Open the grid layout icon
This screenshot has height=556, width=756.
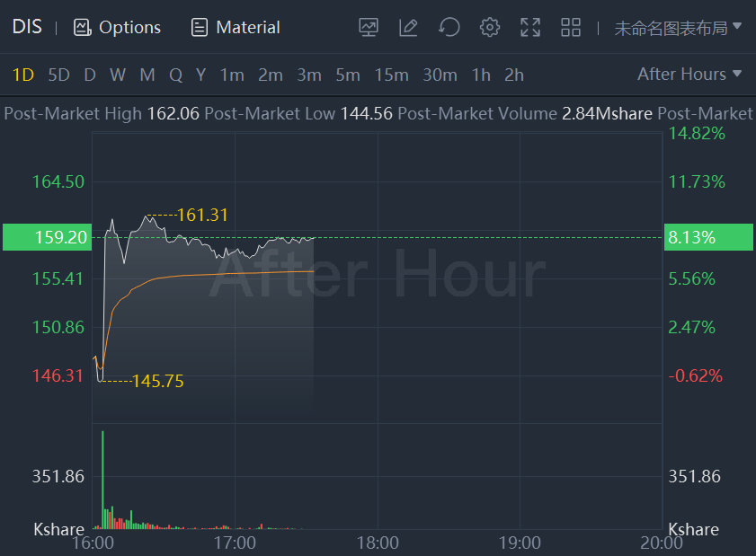pos(571,28)
